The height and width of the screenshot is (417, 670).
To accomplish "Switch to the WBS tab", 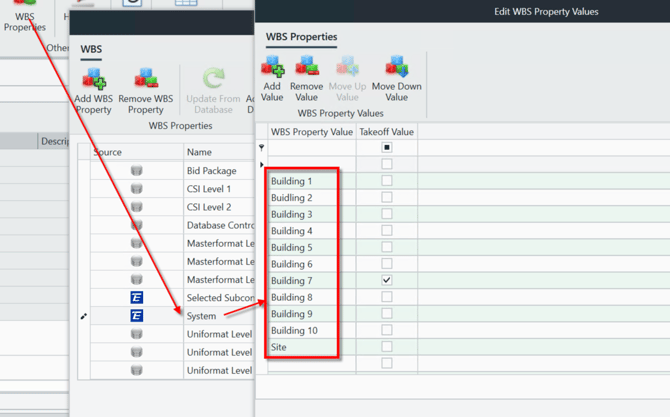I will pos(91,49).
